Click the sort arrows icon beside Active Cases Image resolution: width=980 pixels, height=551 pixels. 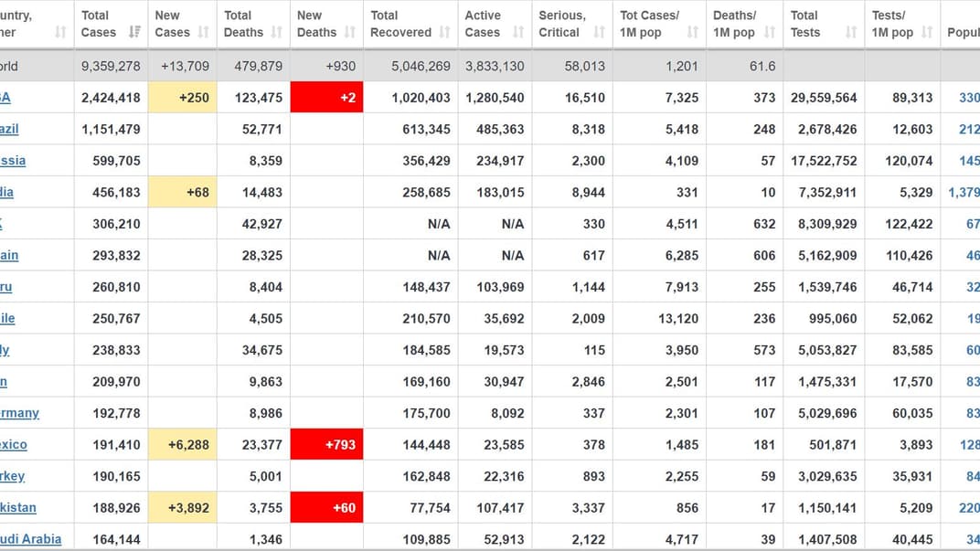[x=518, y=32]
